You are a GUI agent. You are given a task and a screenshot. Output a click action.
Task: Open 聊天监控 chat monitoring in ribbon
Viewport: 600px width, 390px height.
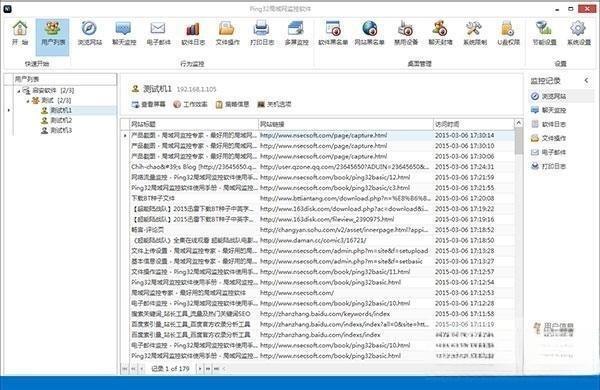[x=124, y=34]
